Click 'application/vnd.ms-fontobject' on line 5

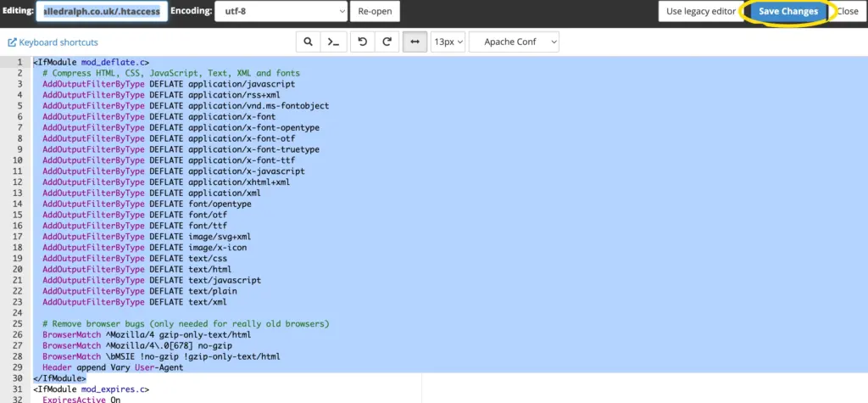[259, 106]
